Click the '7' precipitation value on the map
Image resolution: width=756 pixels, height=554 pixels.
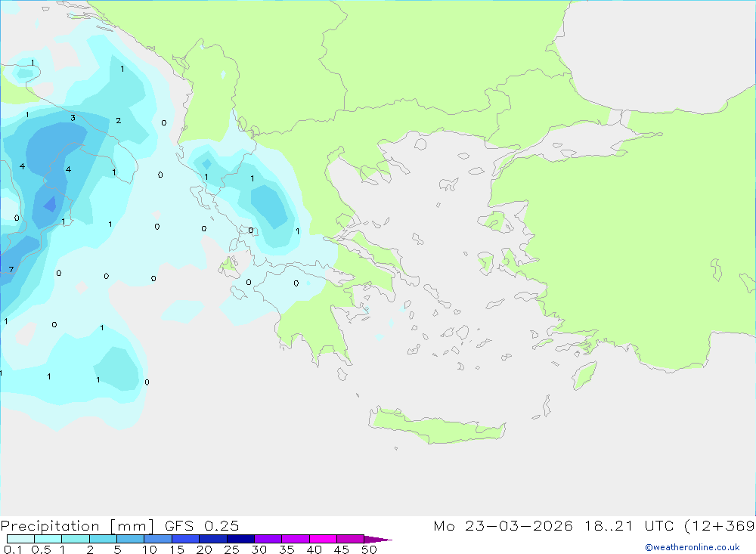coord(11,270)
